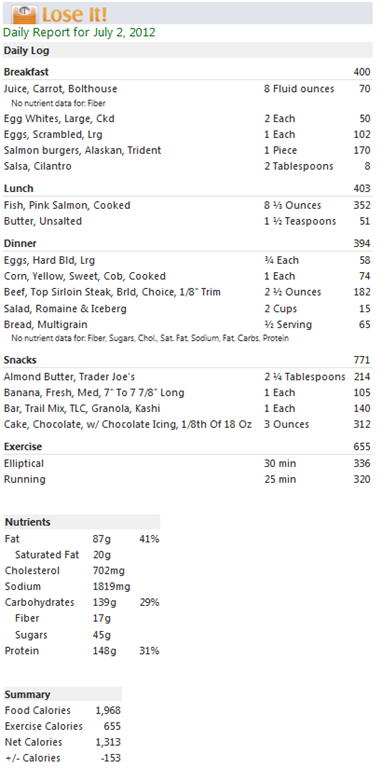Screen dimensions: 381x768
Task: Click the Salmon burgers, Alaskan, Trident row
Action: pyautogui.click(x=187, y=150)
